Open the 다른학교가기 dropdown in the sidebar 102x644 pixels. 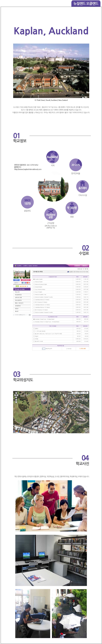22,315
